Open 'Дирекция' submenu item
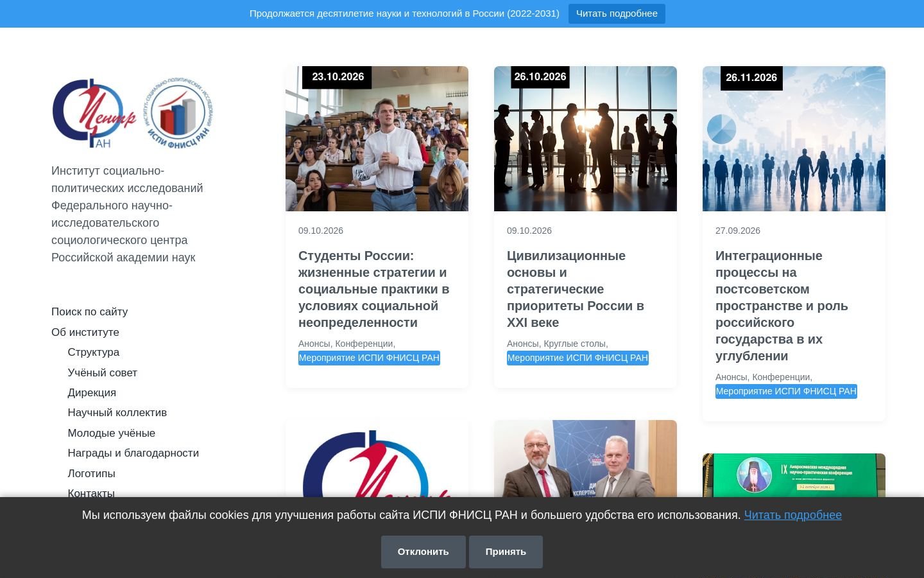Viewport: 924px width, 578px height. tap(92, 392)
